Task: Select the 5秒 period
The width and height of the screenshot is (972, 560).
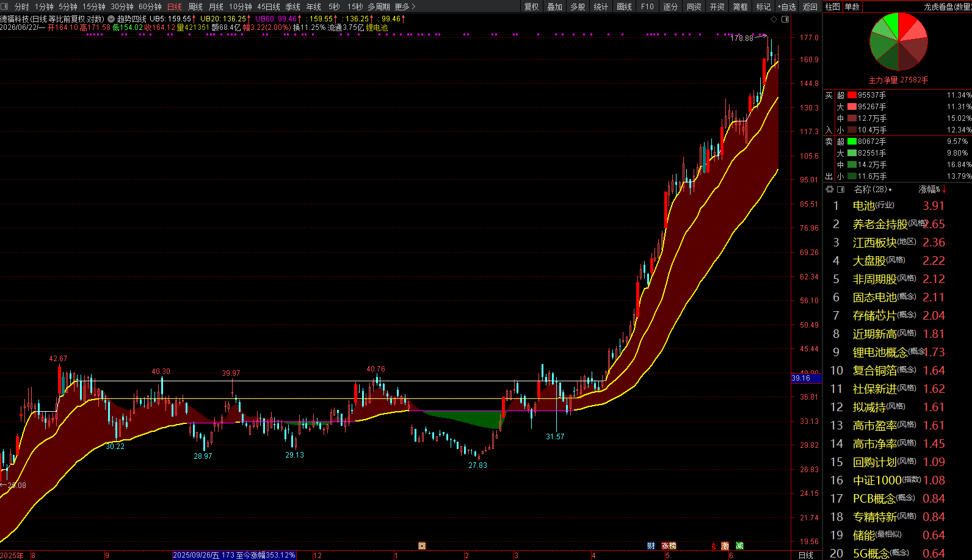Action: tap(334, 7)
